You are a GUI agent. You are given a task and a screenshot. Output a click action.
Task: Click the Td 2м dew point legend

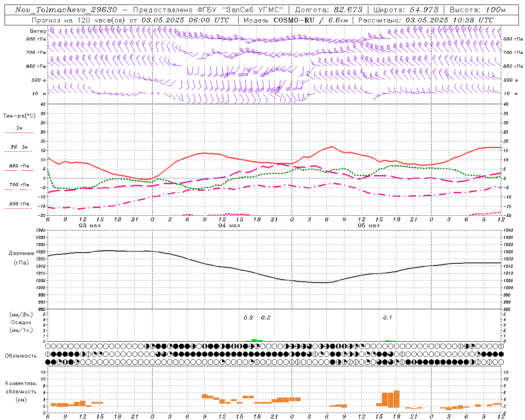19,147
